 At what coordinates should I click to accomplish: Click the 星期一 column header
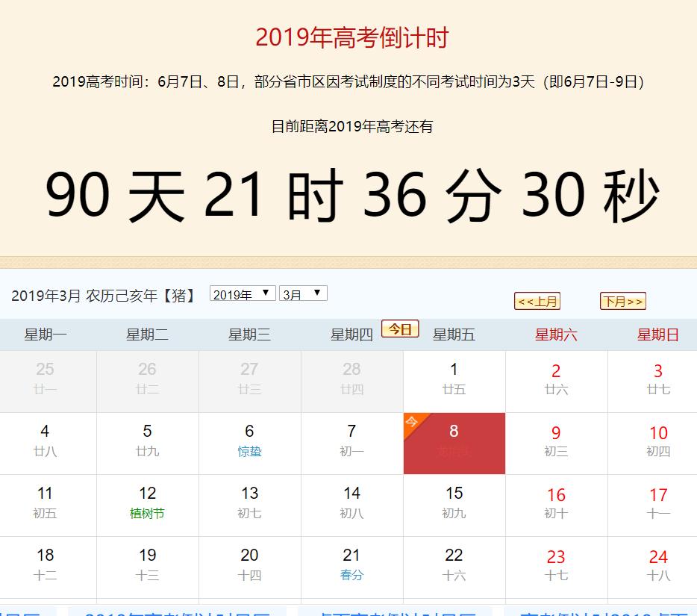46,335
